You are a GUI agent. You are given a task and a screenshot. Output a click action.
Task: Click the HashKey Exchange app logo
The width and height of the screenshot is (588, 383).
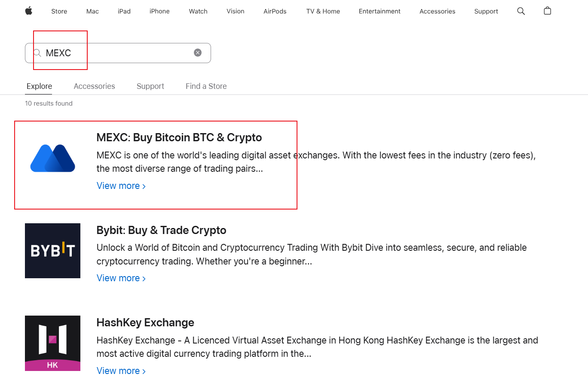coord(53,343)
